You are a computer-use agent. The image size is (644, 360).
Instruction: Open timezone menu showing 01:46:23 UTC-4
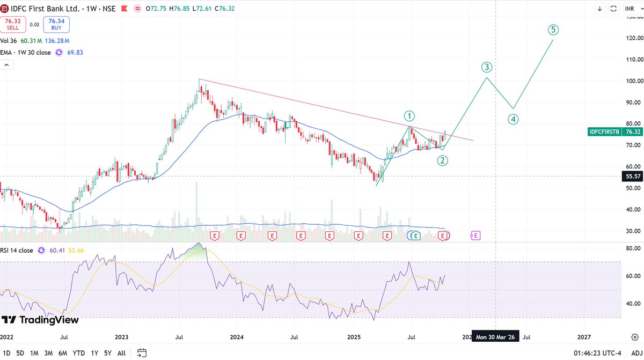pos(597,353)
